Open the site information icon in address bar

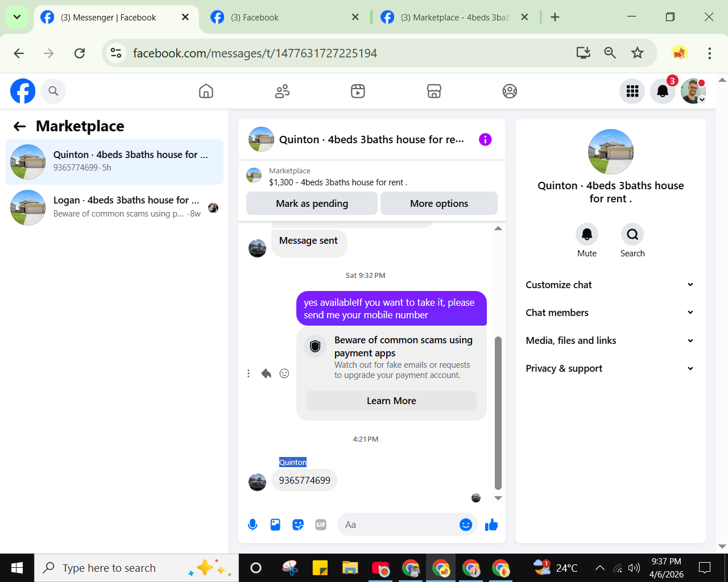pyautogui.click(x=116, y=53)
